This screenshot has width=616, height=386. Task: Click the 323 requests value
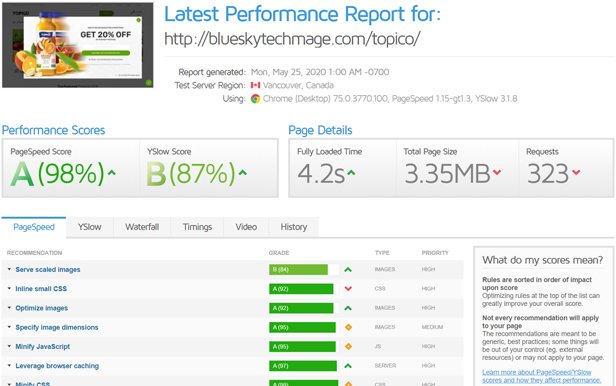point(548,173)
